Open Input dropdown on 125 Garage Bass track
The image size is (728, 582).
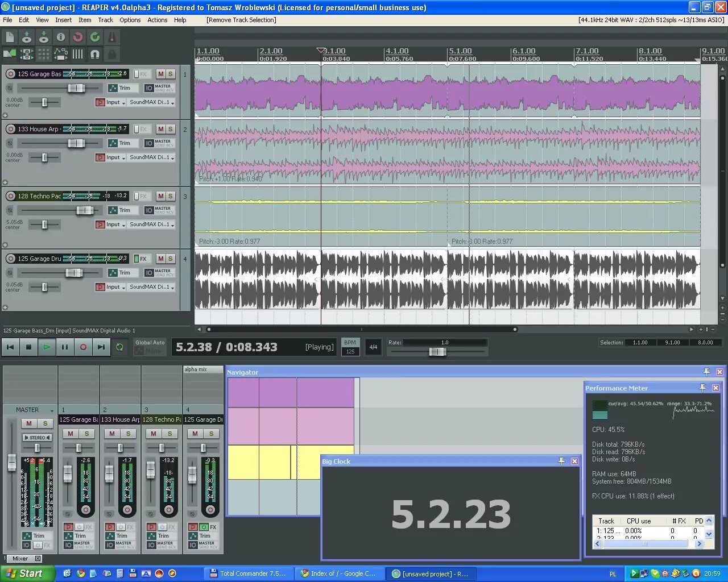115,102
